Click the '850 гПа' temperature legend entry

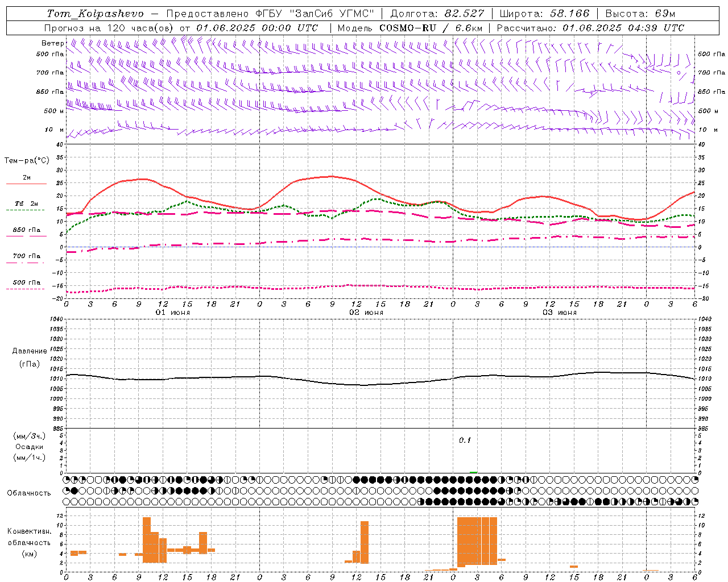pos(26,230)
